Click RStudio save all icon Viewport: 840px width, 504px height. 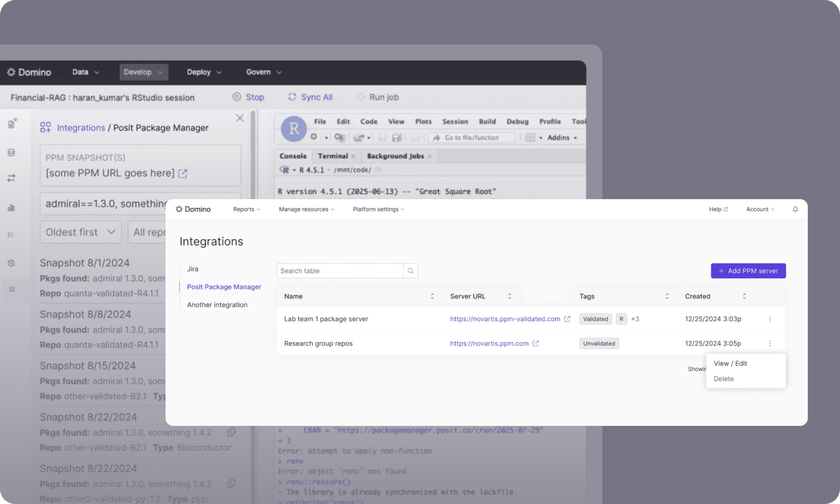[x=396, y=137]
